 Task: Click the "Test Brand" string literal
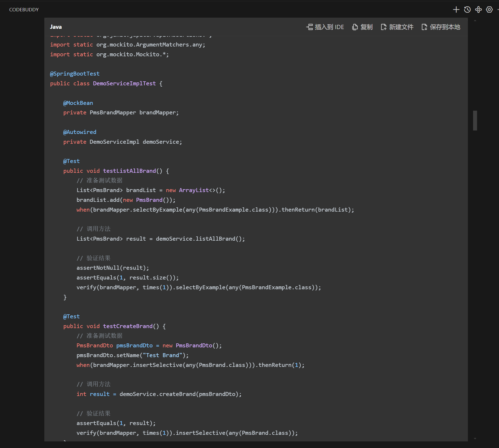(x=162, y=355)
